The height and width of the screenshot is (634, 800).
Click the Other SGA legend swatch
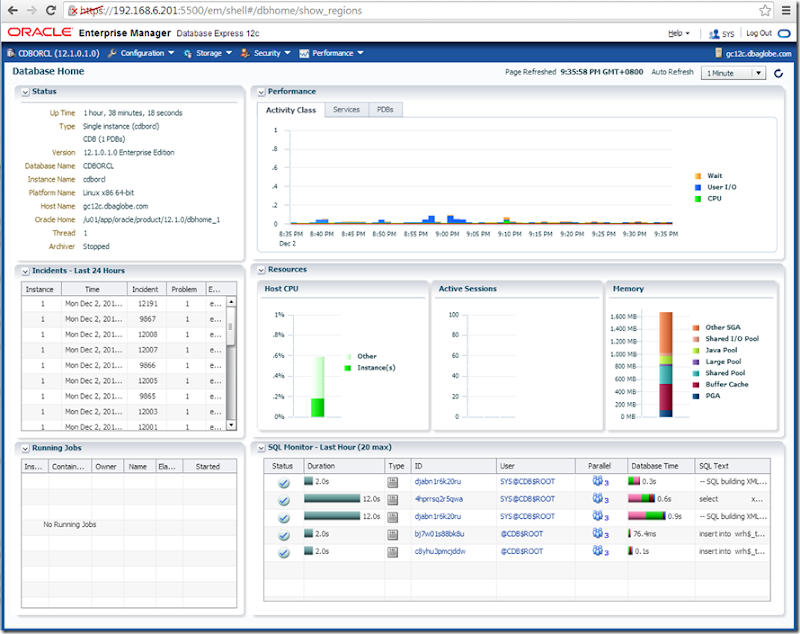pyautogui.click(x=695, y=328)
